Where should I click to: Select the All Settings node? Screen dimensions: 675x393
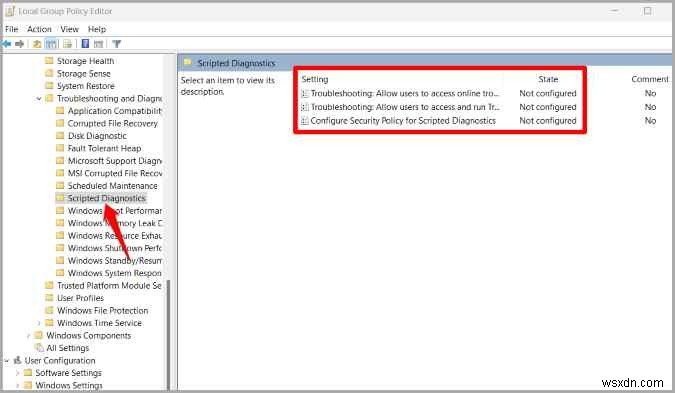(68, 348)
